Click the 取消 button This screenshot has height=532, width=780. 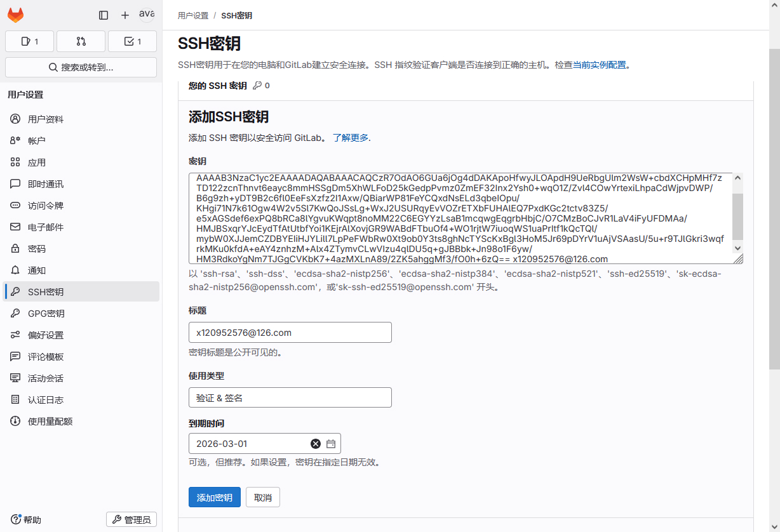click(263, 498)
